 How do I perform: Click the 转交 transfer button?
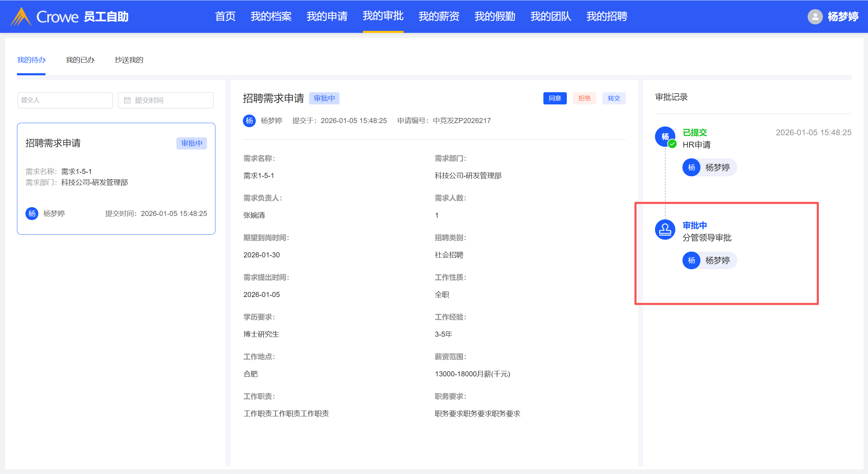[x=614, y=98]
